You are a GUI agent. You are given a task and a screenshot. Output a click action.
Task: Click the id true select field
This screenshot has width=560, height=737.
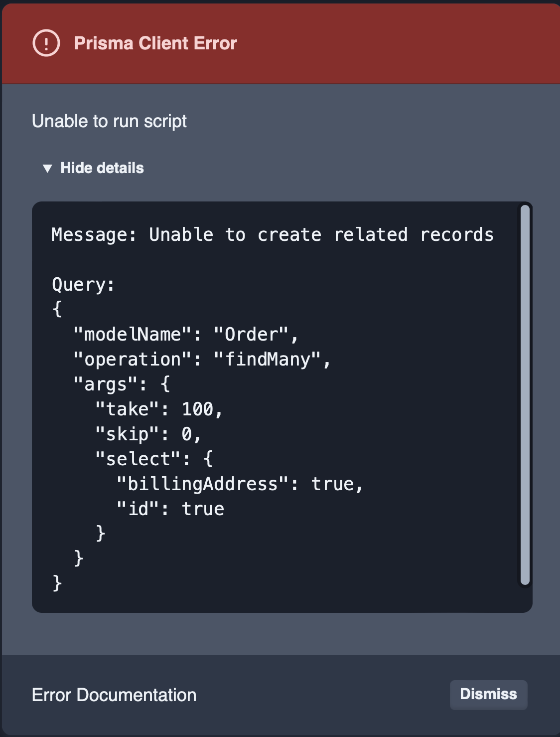coord(170,508)
